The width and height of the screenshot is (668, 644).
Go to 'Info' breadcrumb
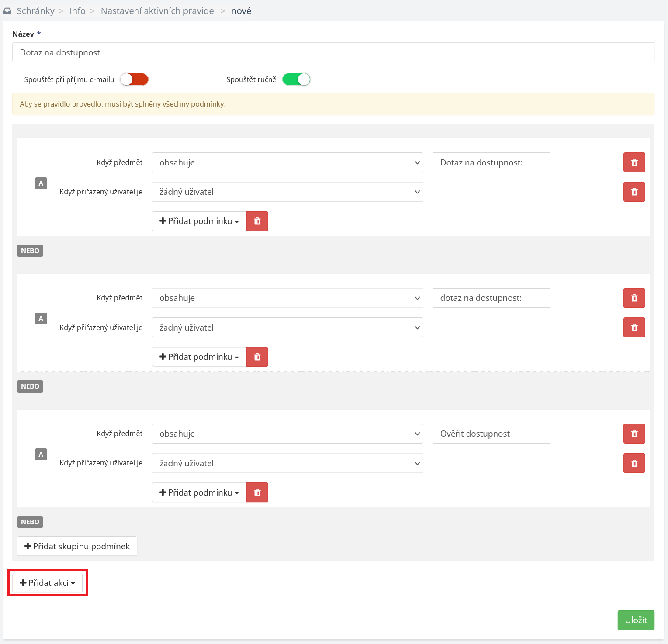[77, 11]
